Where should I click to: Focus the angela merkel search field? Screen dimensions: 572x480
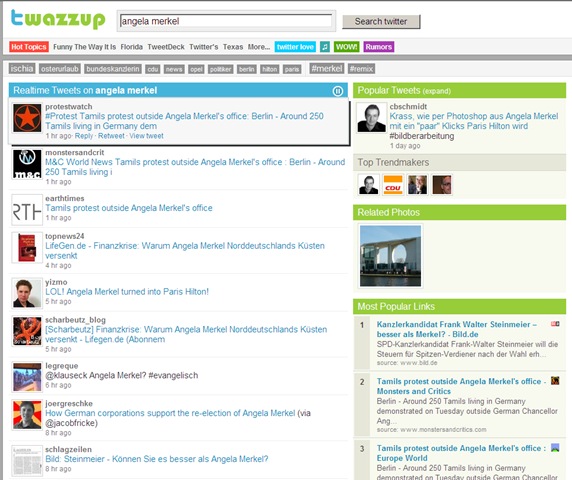pos(226,21)
